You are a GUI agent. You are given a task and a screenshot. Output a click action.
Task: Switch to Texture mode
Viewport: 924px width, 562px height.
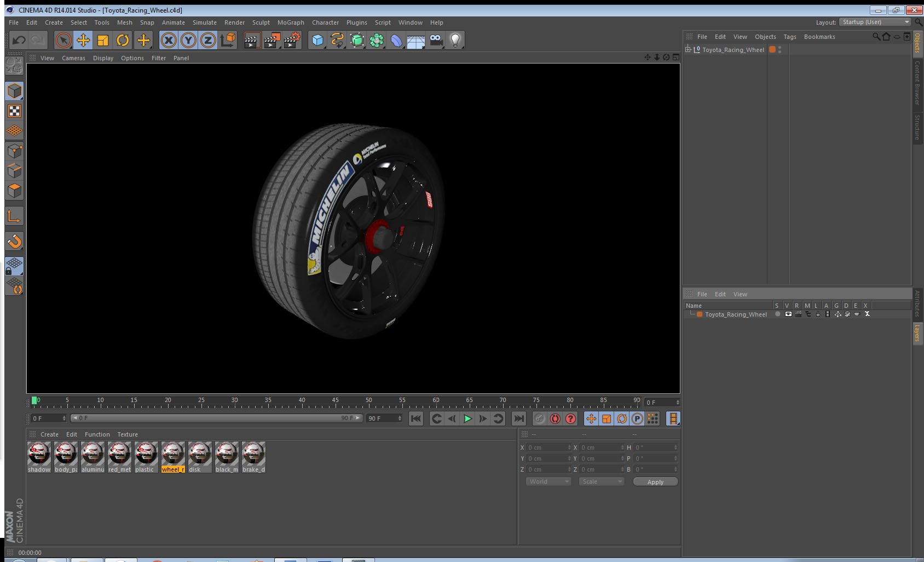[x=14, y=111]
